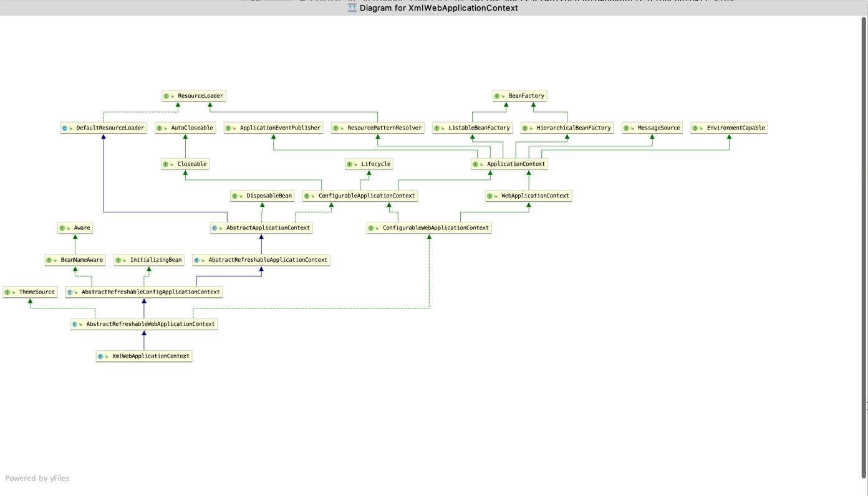Click the vertical scrollbar on the right

tap(864, 248)
